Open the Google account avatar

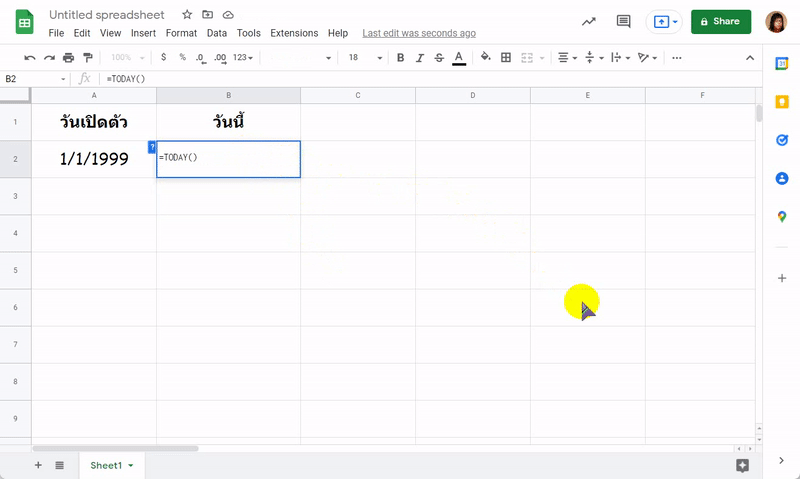point(776,21)
